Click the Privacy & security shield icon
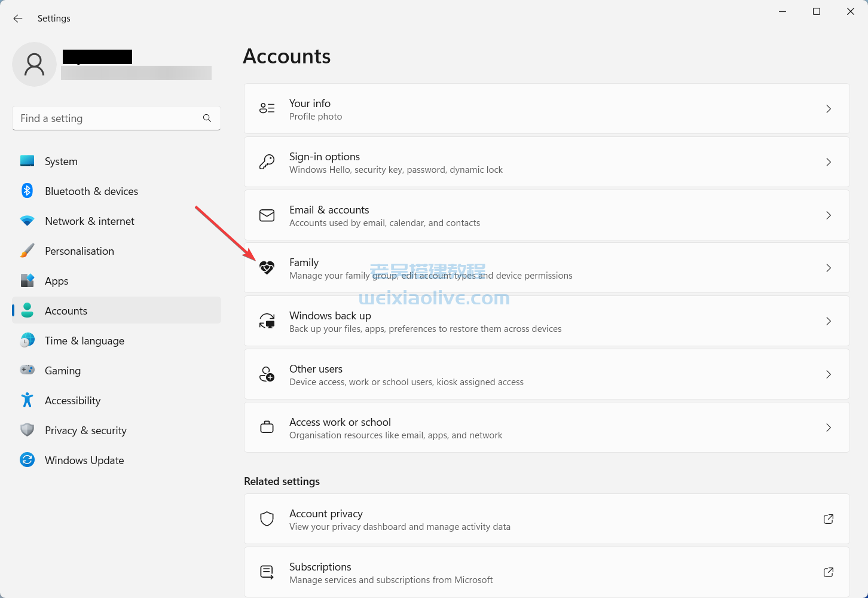This screenshot has width=868, height=598. coord(27,430)
